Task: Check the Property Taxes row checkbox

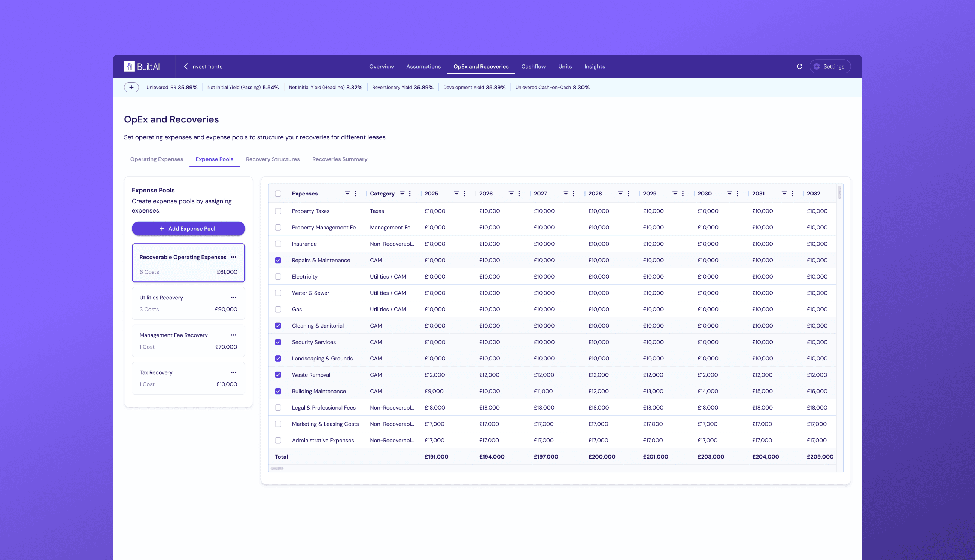Action: (x=278, y=211)
